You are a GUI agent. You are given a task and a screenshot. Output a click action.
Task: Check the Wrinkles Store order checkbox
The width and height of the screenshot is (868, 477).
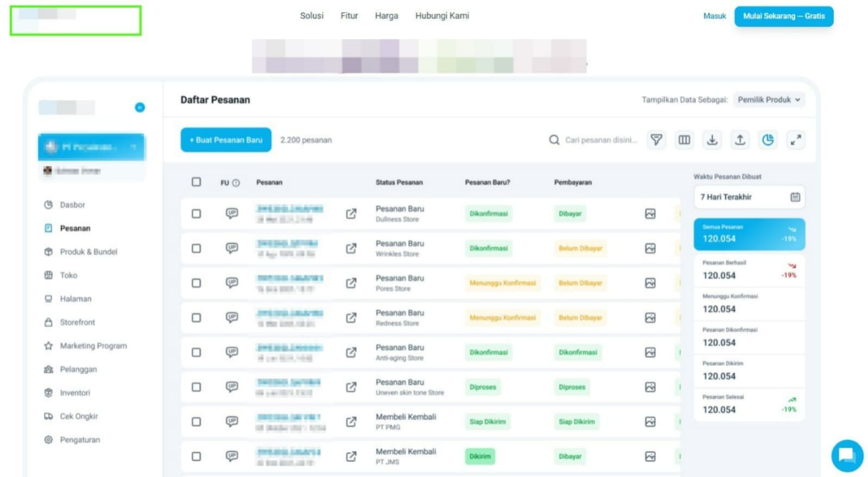(x=197, y=248)
